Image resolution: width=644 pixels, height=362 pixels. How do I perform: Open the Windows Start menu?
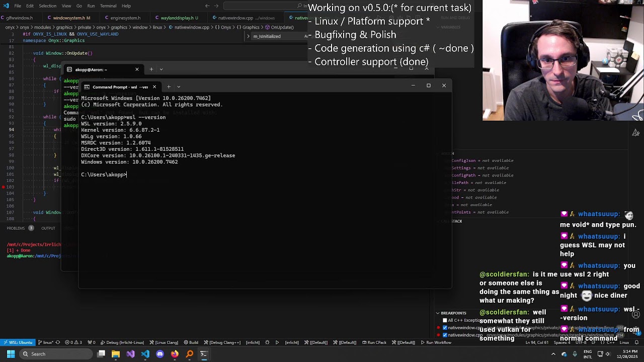click(11, 354)
